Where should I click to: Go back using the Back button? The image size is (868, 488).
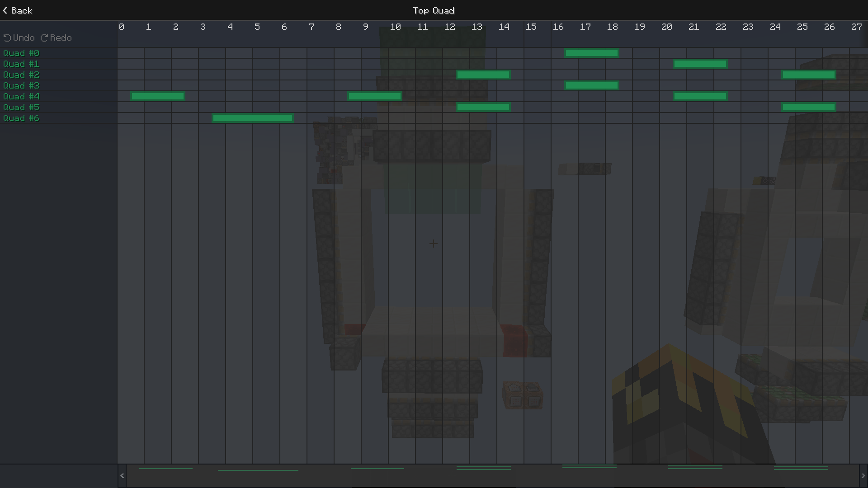[x=17, y=10]
